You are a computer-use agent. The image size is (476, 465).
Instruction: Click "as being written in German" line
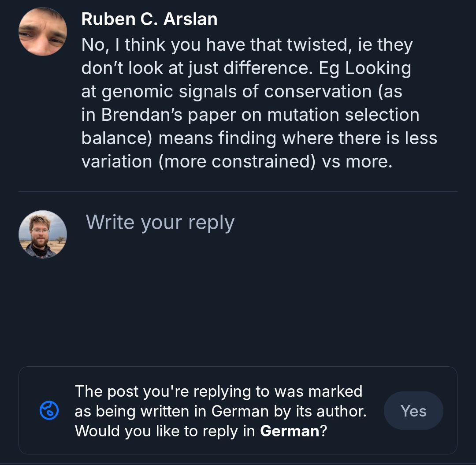click(x=172, y=411)
